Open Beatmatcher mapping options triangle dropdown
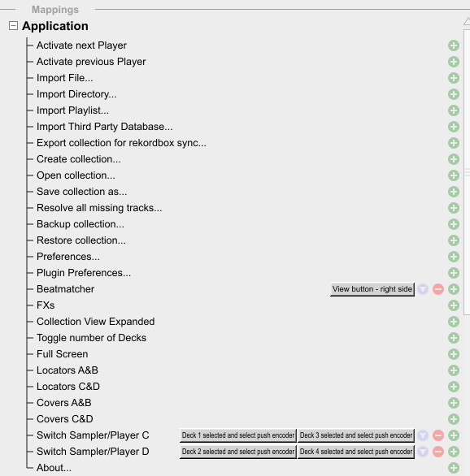The width and height of the screenshot is (470, 476). (423, 289)
